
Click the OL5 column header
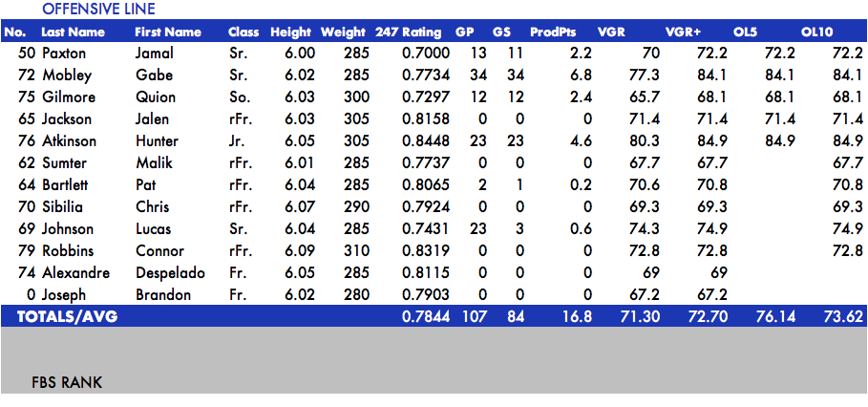(x=745, y=32)
